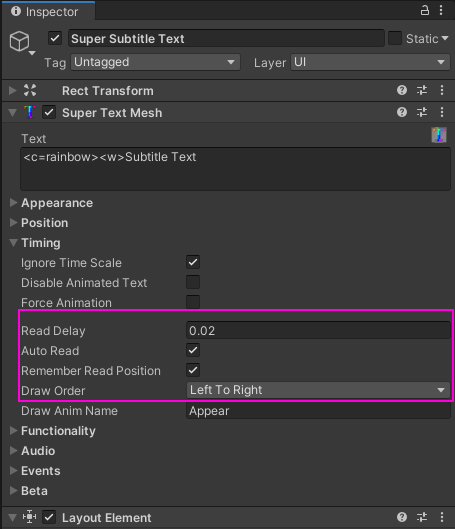Viewport: 455px width, 529px height.
Task: Click the Inspector lock icon
Action: coord(425,10)
